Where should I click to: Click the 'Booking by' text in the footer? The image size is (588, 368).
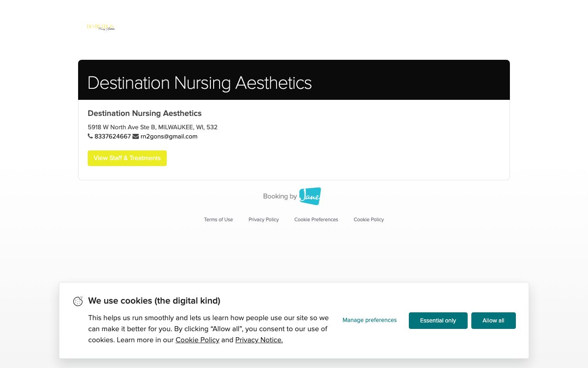tap(280, 196)
